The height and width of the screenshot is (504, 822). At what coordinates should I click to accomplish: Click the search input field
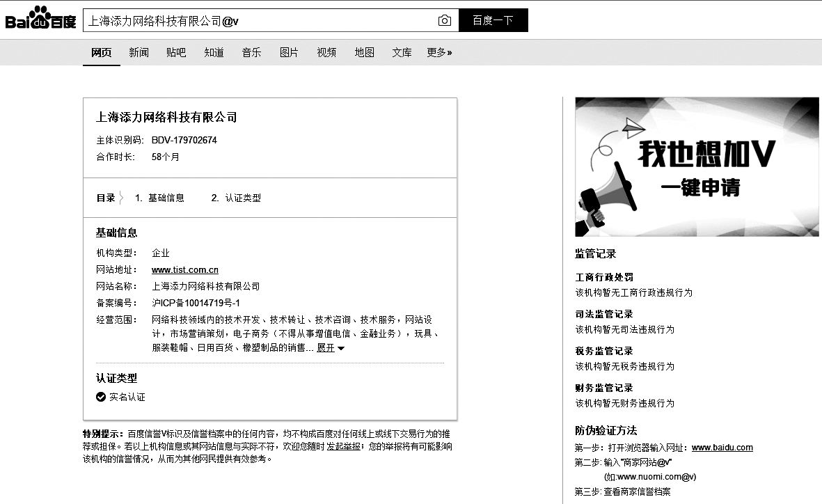tap(258, 21)
